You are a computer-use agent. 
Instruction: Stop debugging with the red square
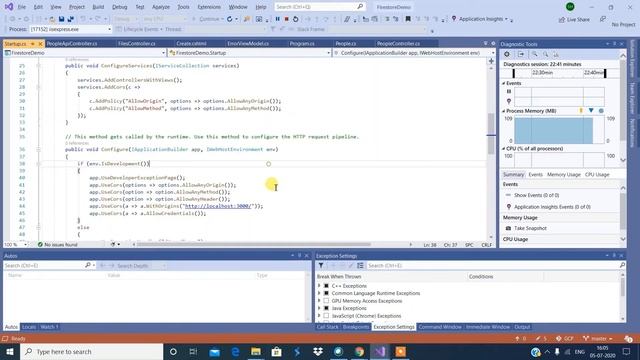tap(287, 19)
